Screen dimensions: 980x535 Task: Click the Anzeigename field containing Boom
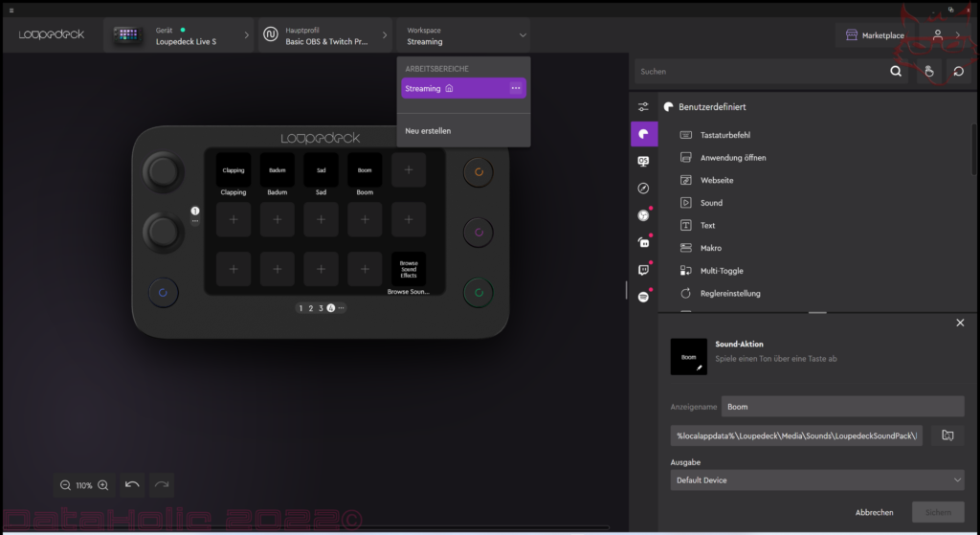(x=842, y=406)
